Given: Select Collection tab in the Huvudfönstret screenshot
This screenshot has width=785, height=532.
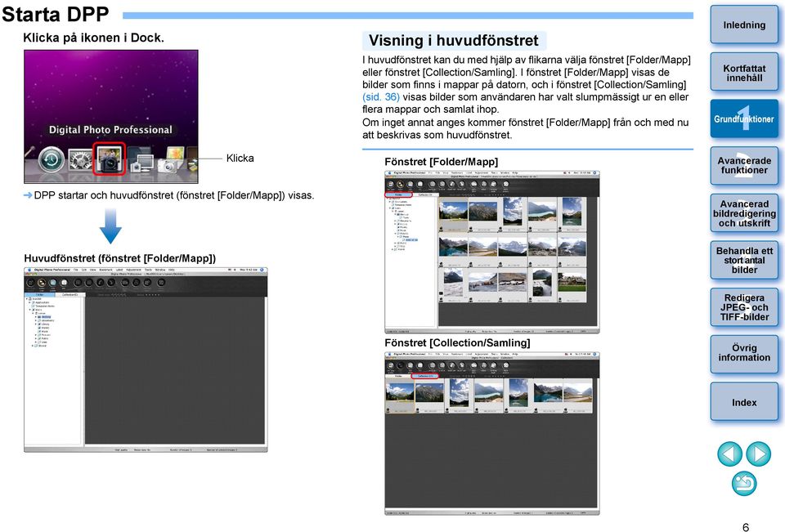Looking at the screenshot, I should 70,295.
